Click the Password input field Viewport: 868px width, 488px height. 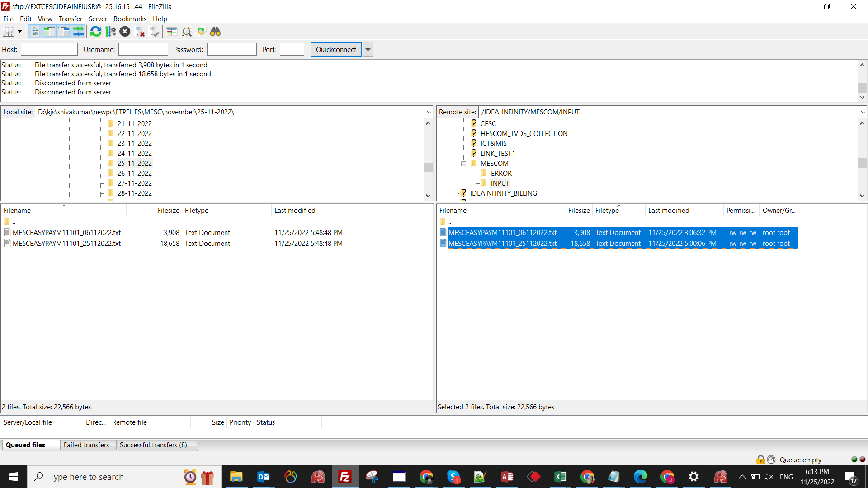[232, 50]
